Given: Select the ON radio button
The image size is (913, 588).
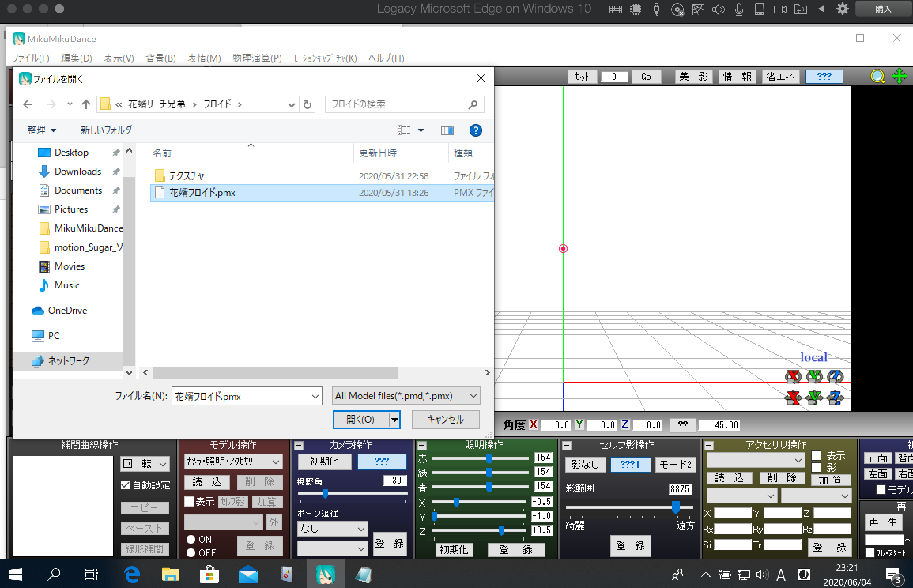Looking at the screenshot, I should (191, 539).
